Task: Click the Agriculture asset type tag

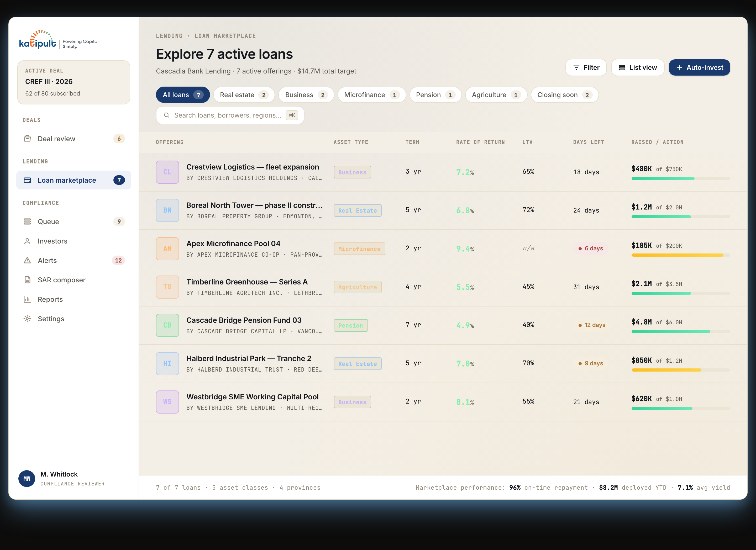Action: click(x=358, y=287)
